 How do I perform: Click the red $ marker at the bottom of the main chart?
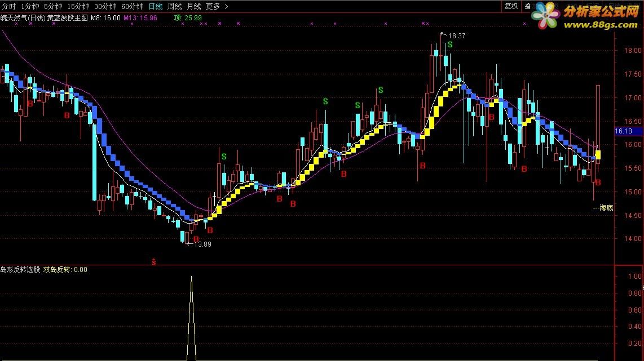pos(153,262)
